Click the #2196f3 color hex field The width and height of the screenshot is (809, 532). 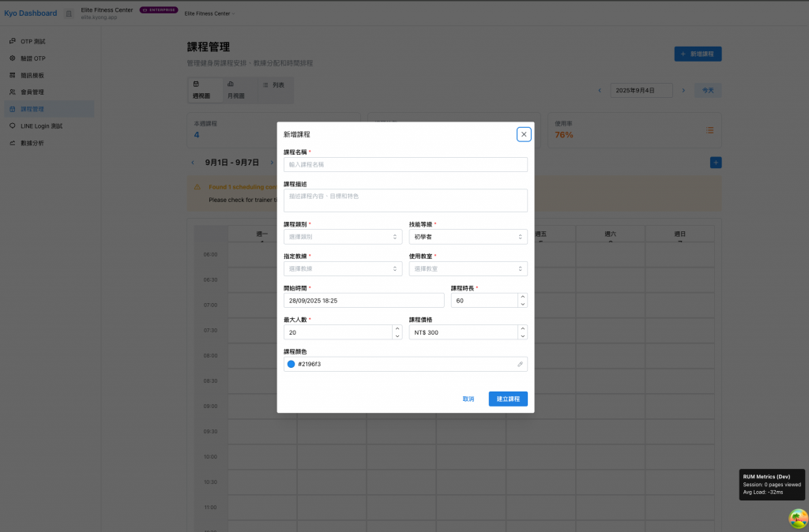click(405, 364)
